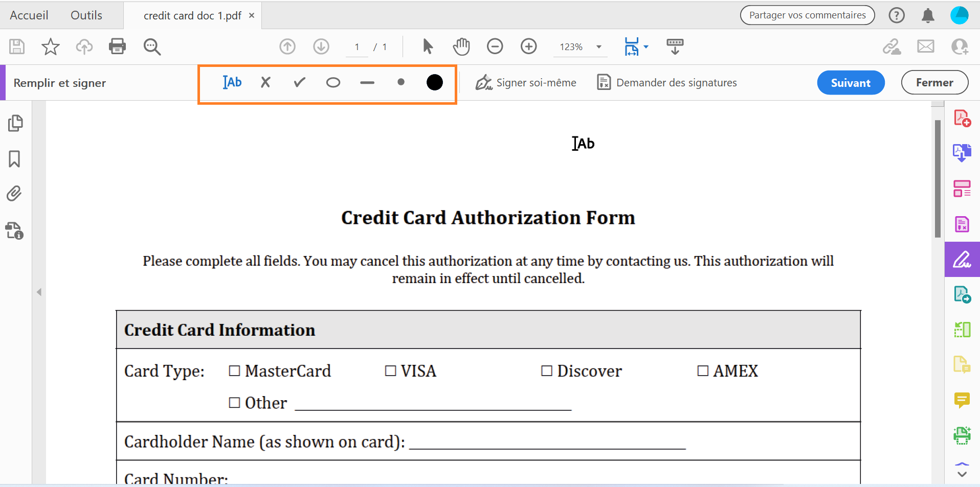Click Partager vos commentaires button

pos(808,15)
